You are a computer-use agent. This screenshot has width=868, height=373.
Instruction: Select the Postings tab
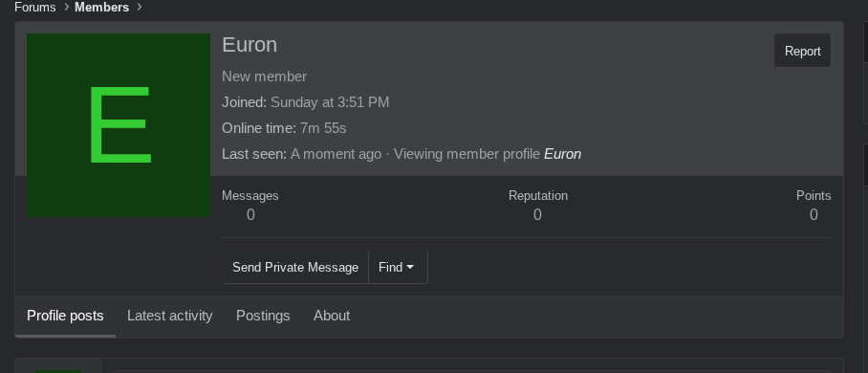(x=263, y=316)
